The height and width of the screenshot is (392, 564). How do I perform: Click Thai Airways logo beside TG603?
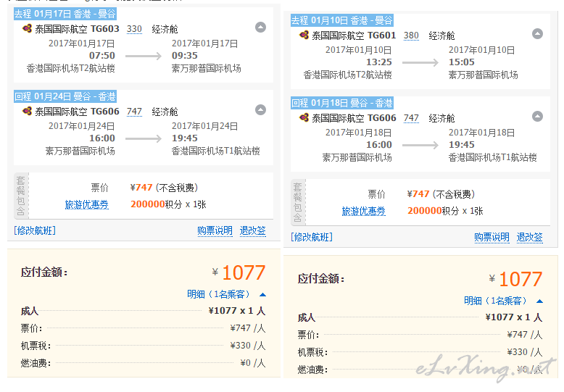click(27, 28)
